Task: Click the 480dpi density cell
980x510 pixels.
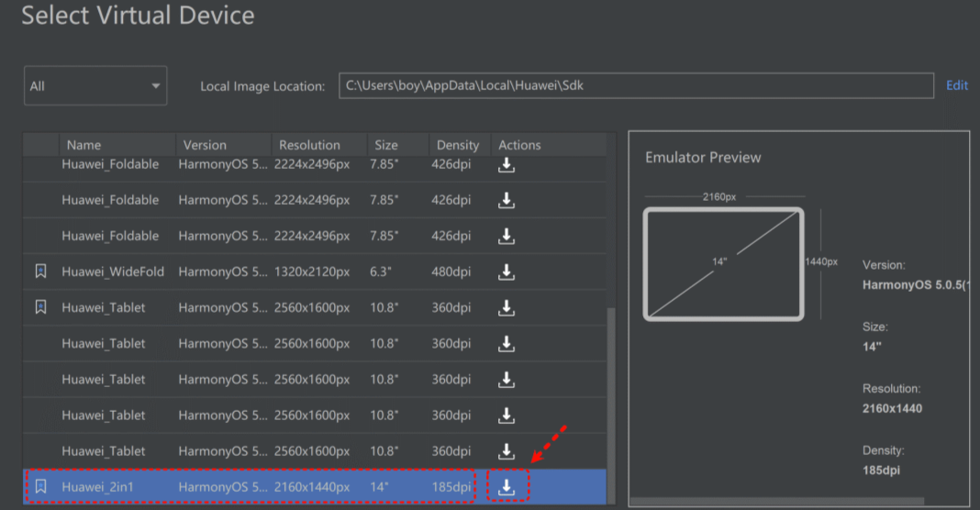Action: pos(451,272)
